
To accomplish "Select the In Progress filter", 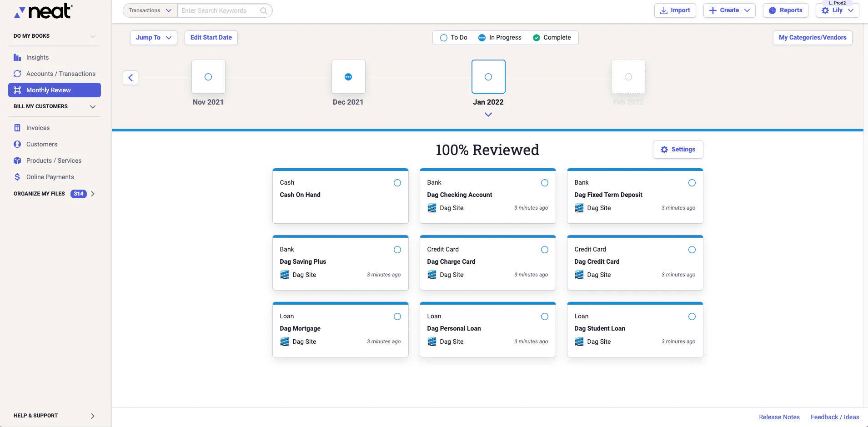I will (500, 37).
